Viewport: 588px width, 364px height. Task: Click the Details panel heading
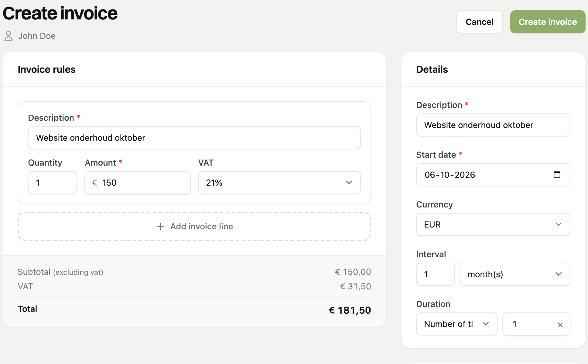(x=432, y=69)
